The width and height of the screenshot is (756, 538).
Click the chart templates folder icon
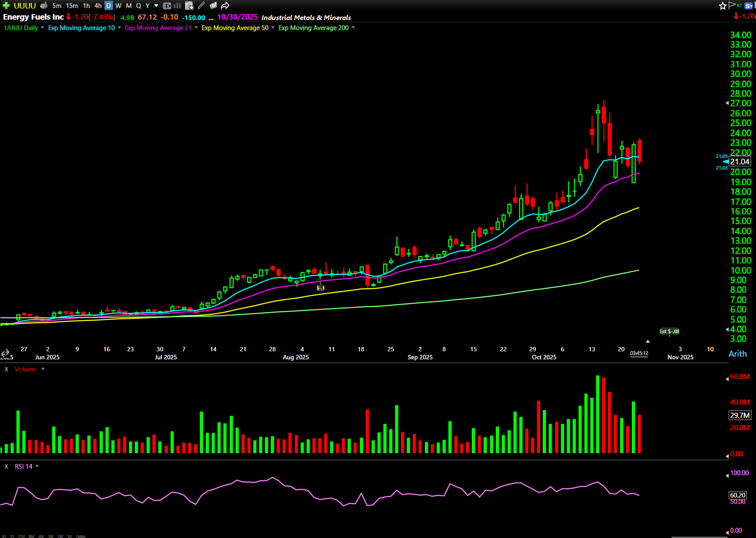pos(213,6)
